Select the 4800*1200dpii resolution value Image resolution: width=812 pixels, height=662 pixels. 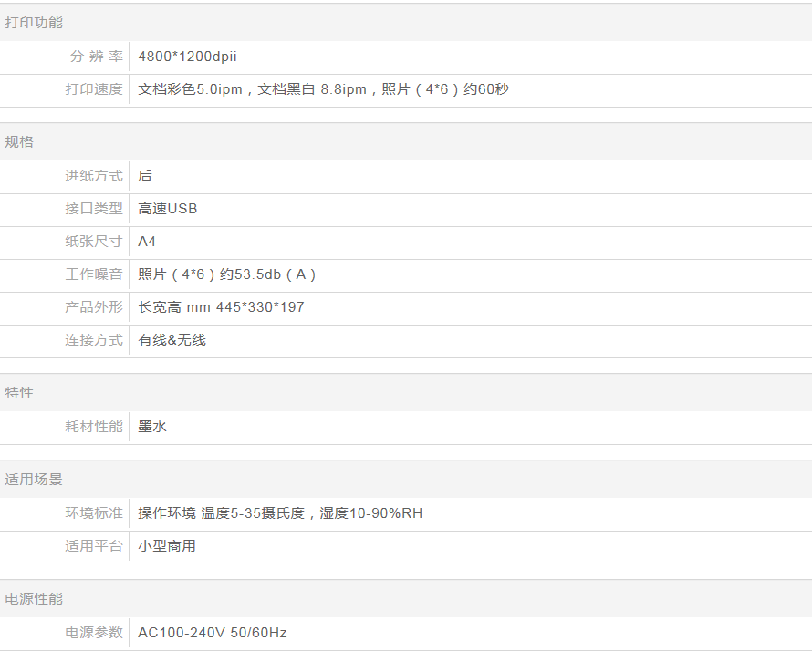(x=187, y=57)
